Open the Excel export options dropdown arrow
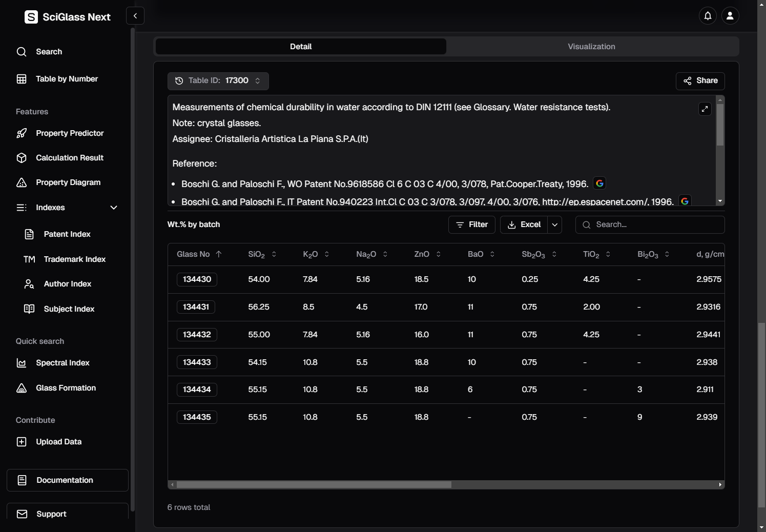Screen dimensions: 766x532 [x=554, y=224]
